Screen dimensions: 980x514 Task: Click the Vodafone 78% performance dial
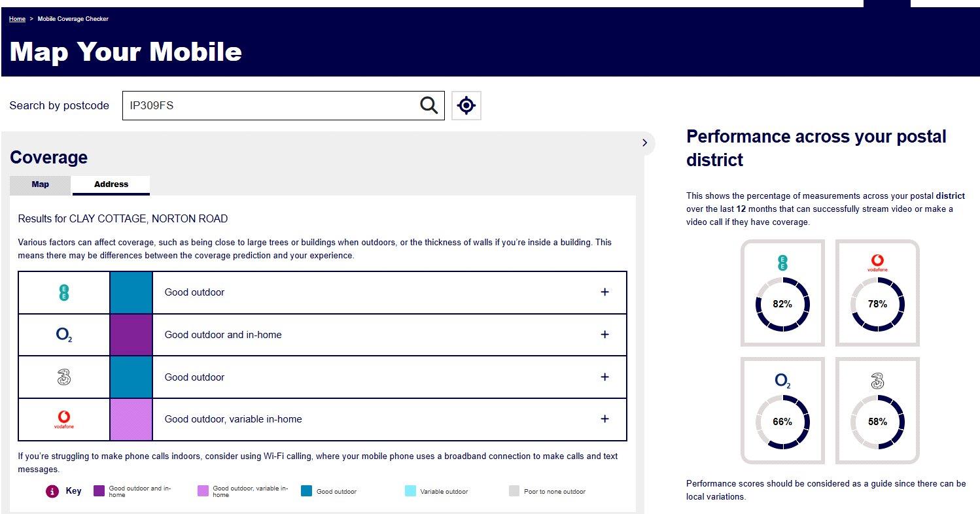point(877,304)
